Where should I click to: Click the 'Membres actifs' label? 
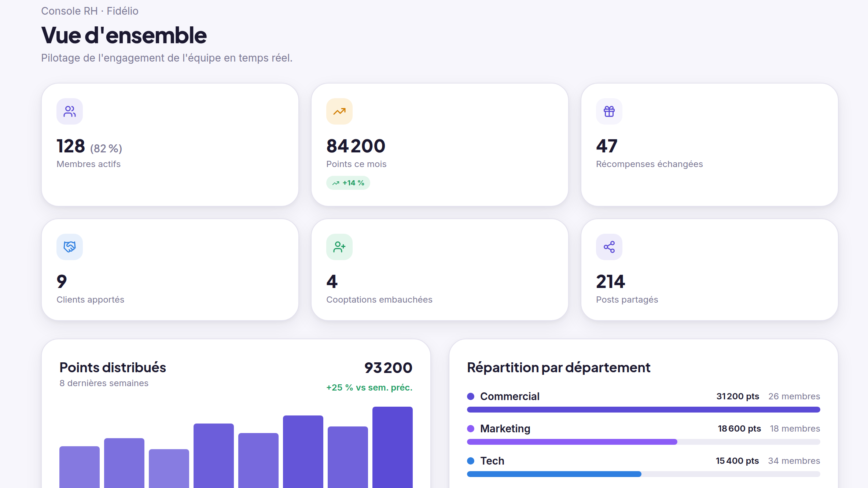pos(89,164)
